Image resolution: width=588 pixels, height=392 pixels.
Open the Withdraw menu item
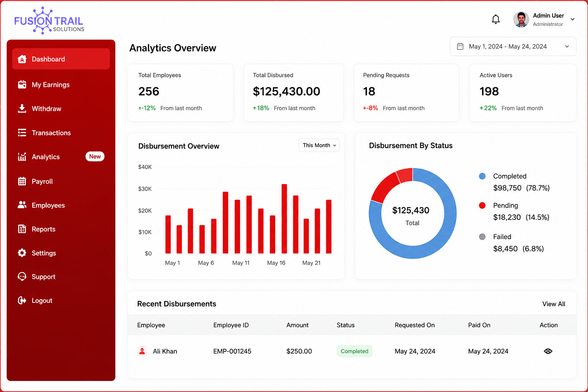tap(61, 109)
